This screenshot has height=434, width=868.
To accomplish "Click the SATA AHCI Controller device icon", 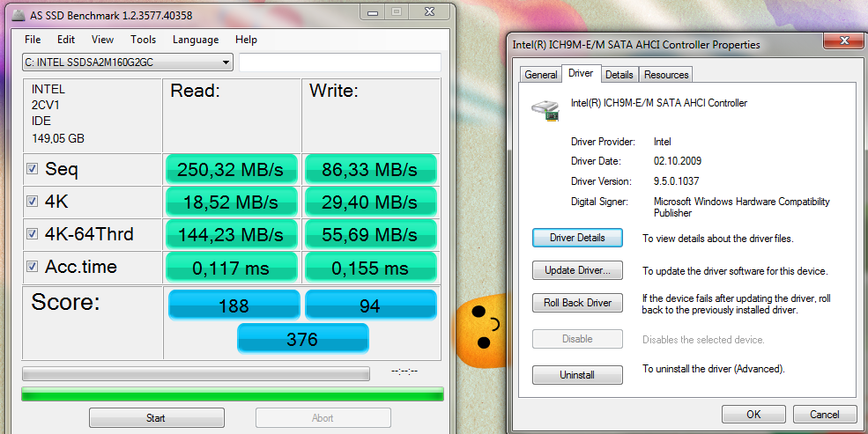I will 545,111.
